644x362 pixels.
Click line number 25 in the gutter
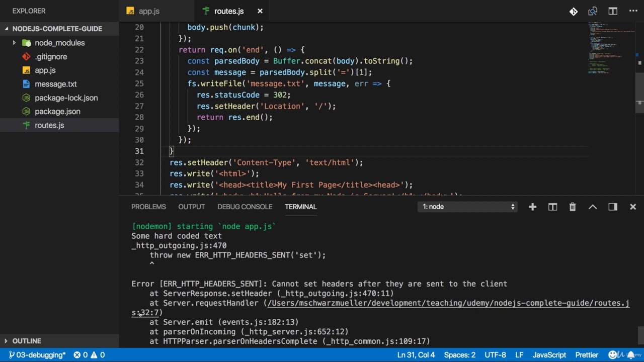click(139, 83)
